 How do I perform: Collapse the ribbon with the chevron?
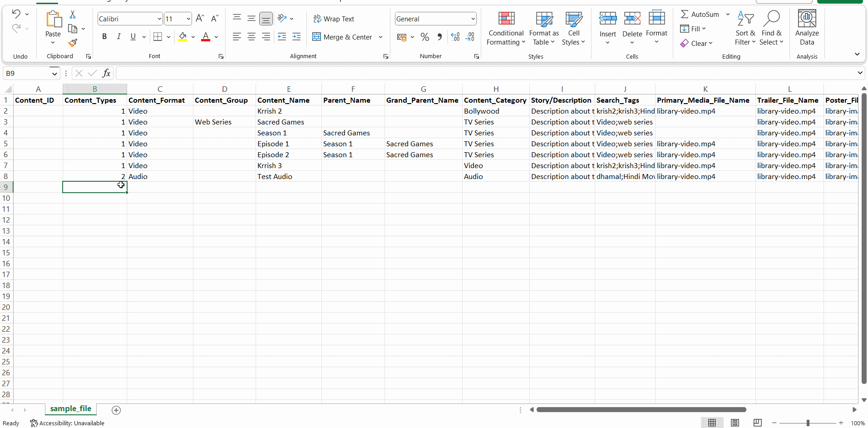click(x=857, y=54)
